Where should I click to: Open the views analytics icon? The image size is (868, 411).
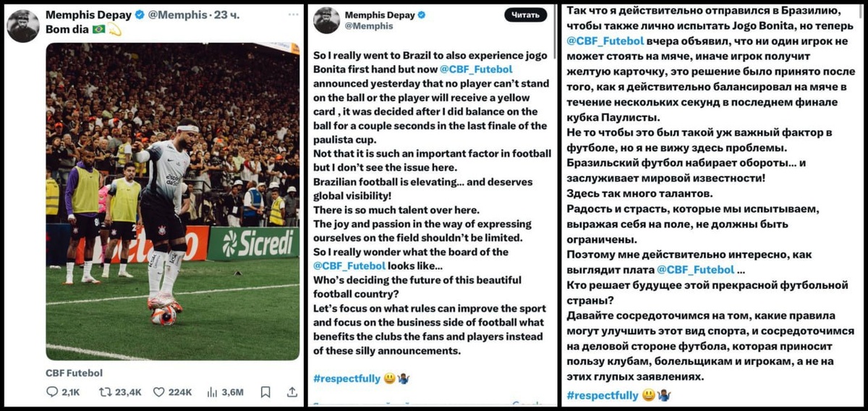coord(212,391)
